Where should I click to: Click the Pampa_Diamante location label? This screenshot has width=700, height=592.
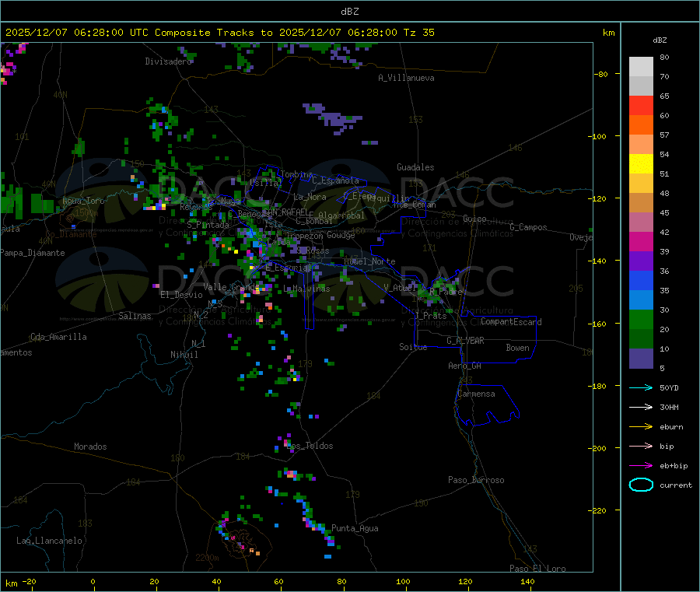[32, 253]
